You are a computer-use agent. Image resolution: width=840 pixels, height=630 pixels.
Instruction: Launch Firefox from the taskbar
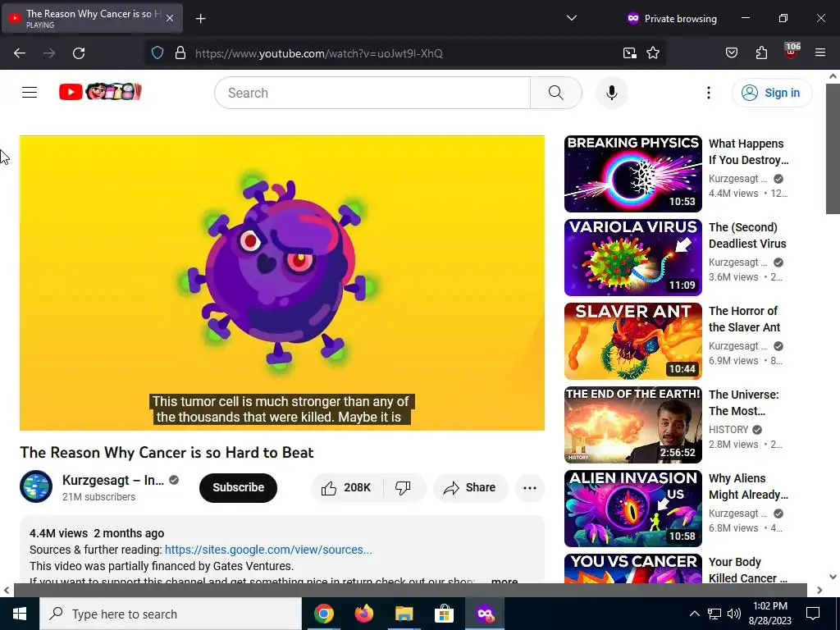point(363,614)
